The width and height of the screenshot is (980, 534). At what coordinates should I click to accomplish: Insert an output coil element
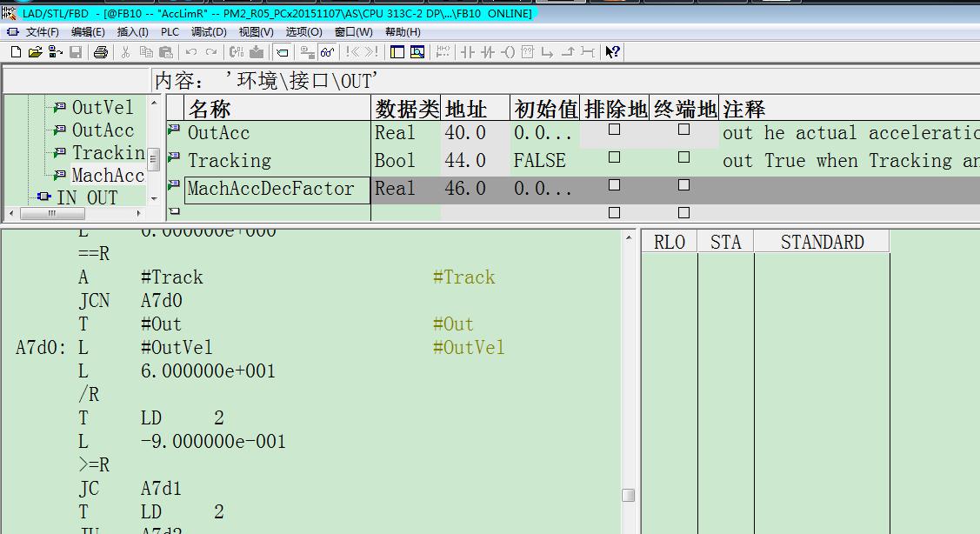pos(508,52)
